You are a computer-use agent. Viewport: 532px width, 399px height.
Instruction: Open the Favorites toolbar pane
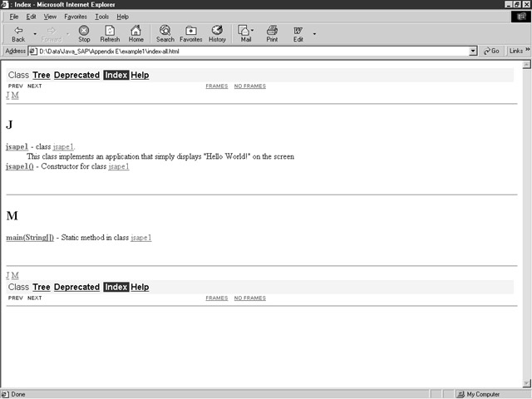191,34
